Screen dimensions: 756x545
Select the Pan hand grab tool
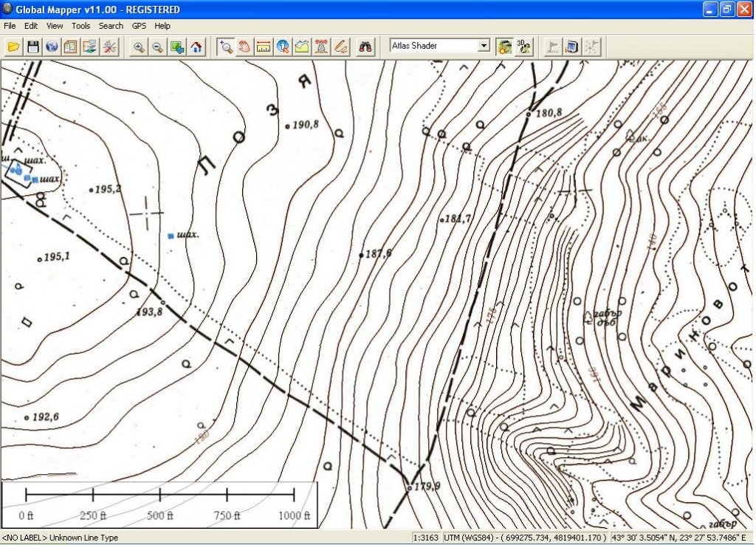(244, 47)
